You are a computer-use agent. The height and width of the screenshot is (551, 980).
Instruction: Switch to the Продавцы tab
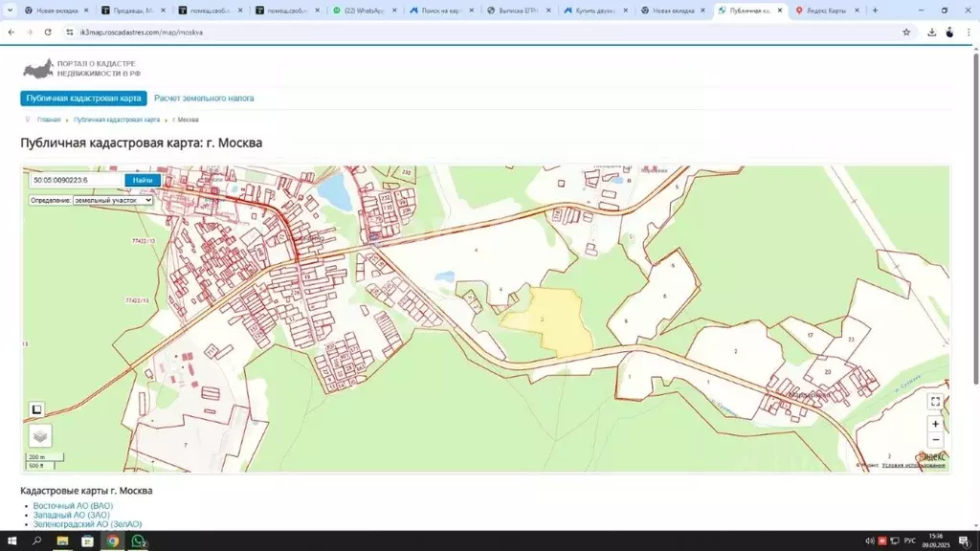click(x=133, y=11)
